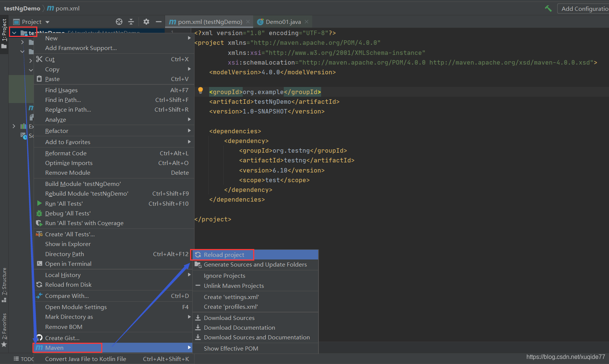This screenshot has height=364, width=609.
Task: Click the Reload project refresh icon
Action: pos(198,255)
